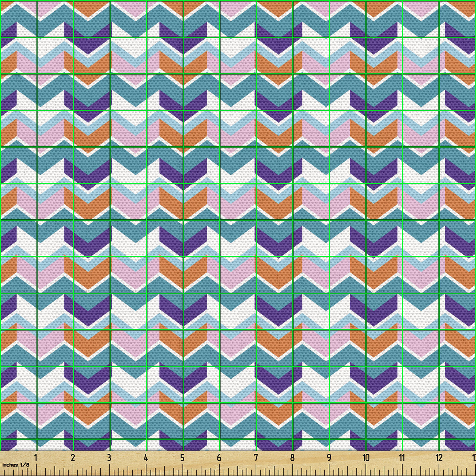Select the ruler mark labeled 6

click(219, 458)
